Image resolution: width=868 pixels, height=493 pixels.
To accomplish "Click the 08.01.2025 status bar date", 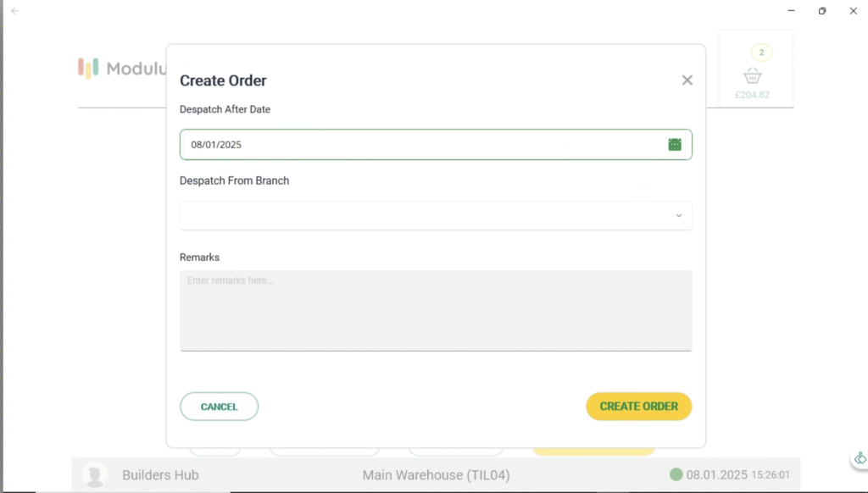I will click(716, 475).
